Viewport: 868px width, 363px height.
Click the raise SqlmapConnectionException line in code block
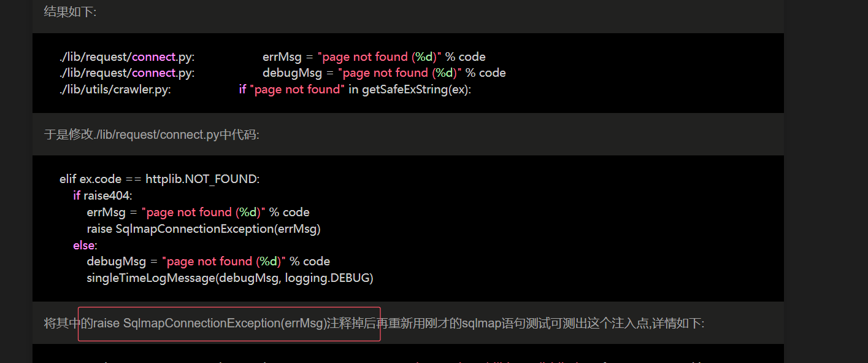click(x=204, y=229)
